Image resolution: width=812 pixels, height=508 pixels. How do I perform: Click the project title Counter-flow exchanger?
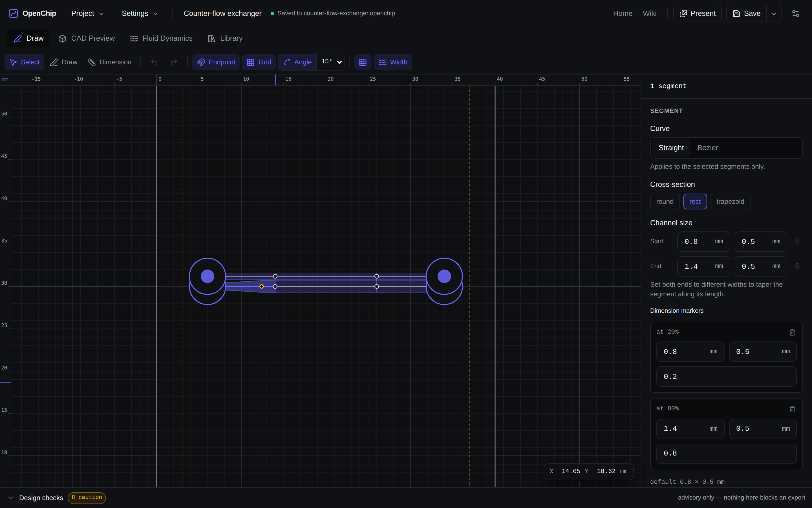[222, 14]
